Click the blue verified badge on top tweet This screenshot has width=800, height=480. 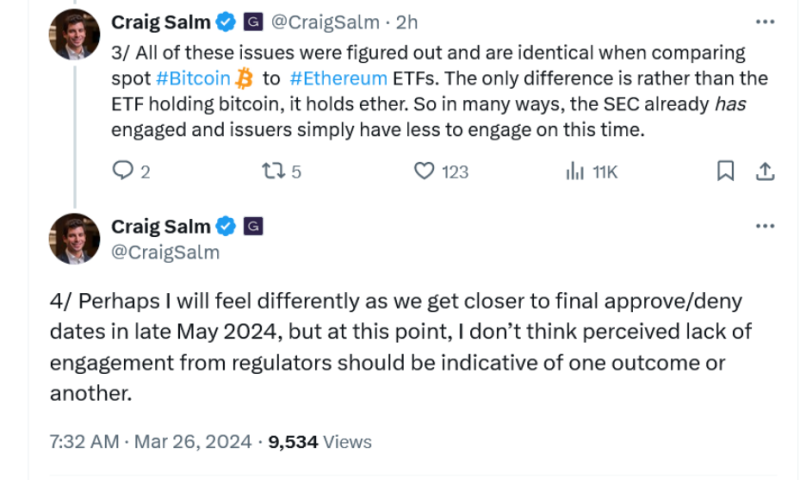[x=226, y=21]
